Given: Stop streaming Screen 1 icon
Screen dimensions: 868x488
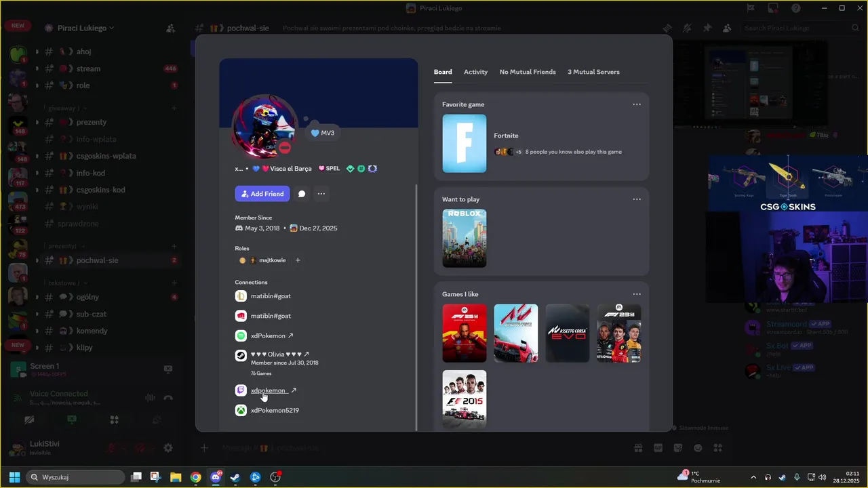Looking at the screenshot, I should (x=168, y=369).
